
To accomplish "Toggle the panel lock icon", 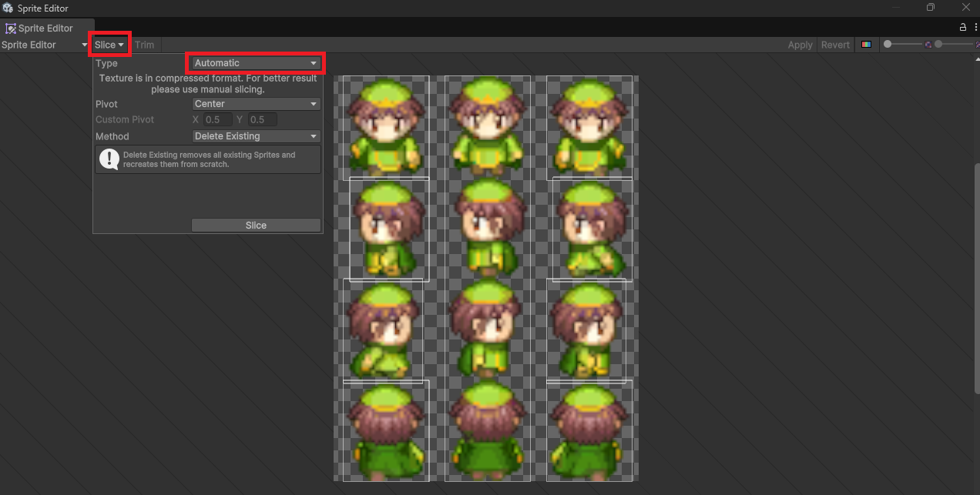I will (x=962, y=27).
